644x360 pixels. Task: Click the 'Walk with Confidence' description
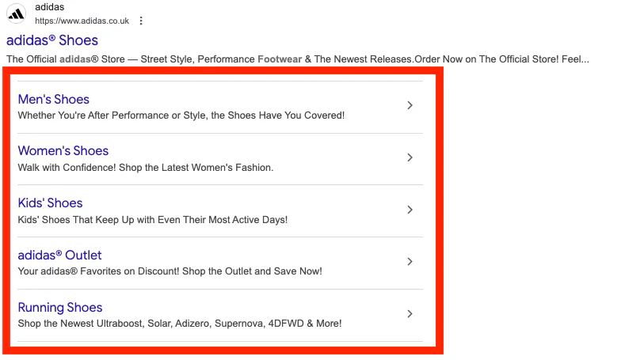pyautogui.click(x=146, y=168)
